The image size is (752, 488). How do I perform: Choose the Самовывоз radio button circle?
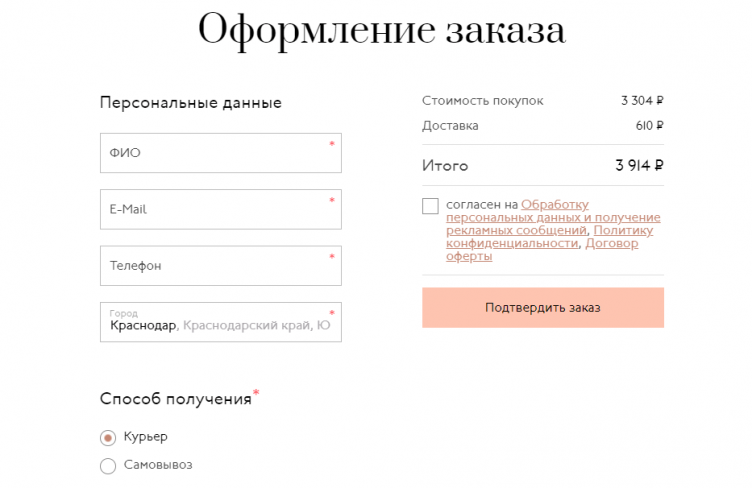[108, 465]
